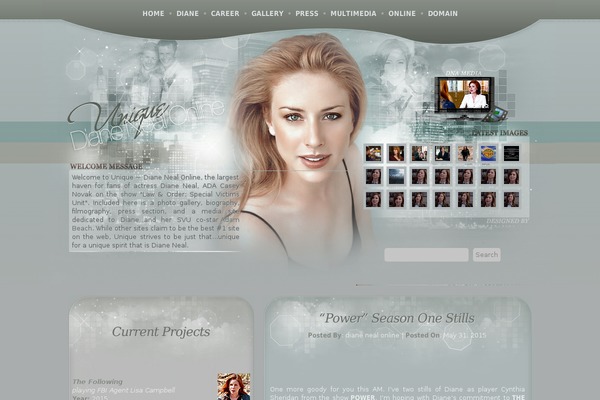Image resolution: width=600 pixels, height=400 pixels.
Task: Open the cloudy sky thumbnail
Action: point(396,176)
